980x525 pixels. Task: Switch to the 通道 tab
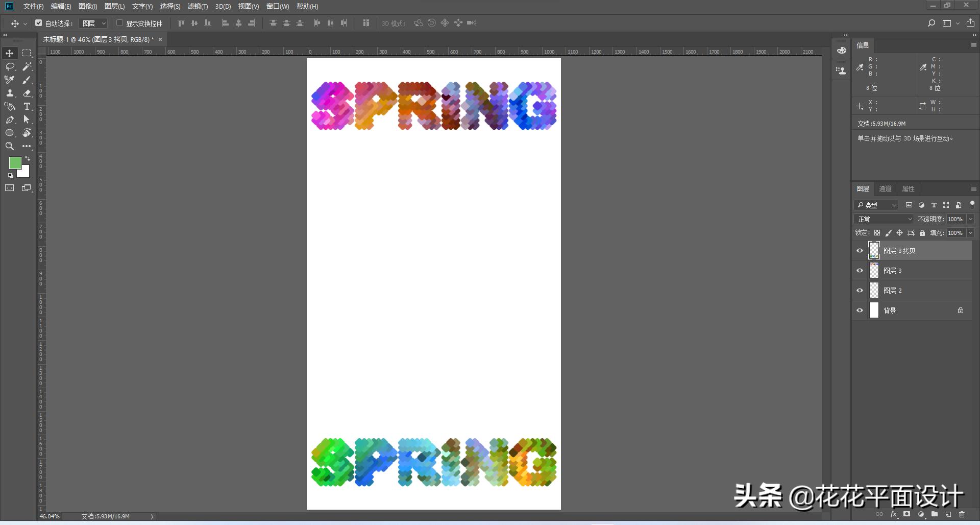coord(885,188)
